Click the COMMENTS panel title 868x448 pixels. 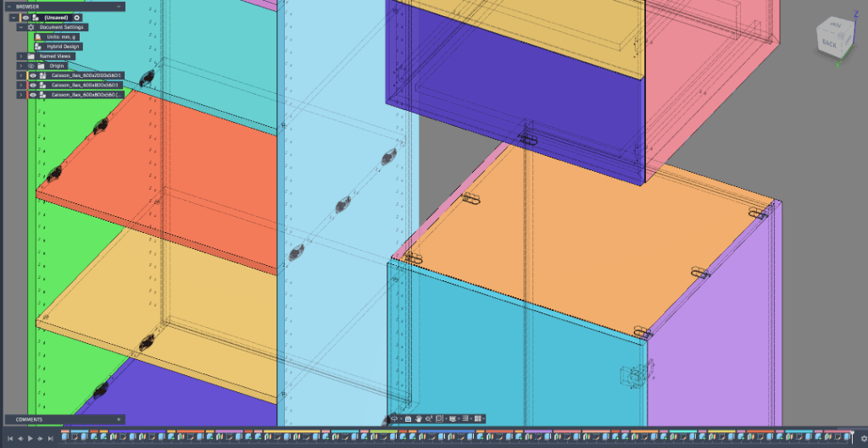(x=30, y=419)
